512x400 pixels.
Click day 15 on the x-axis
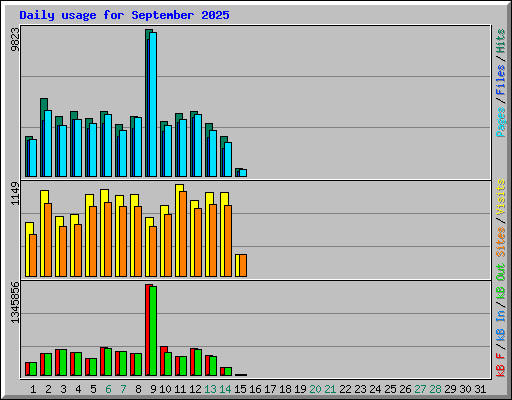coord(240,389)
